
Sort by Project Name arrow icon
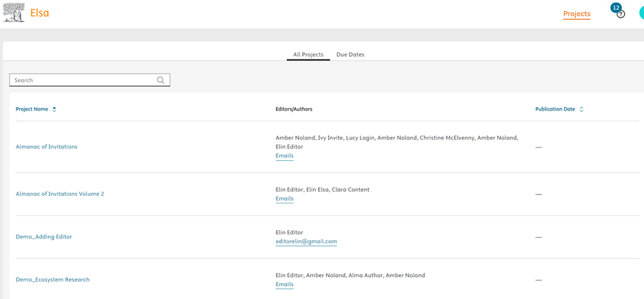point(54,109)
